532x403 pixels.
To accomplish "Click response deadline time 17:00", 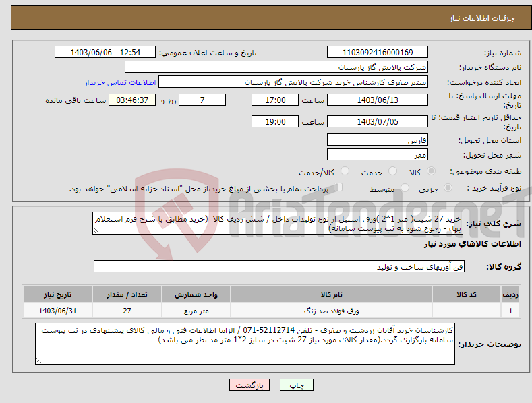I will [275, 100].
